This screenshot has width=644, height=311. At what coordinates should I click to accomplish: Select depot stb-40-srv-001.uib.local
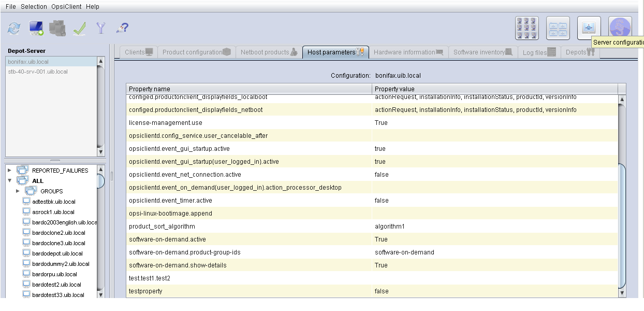pos(51,72)
